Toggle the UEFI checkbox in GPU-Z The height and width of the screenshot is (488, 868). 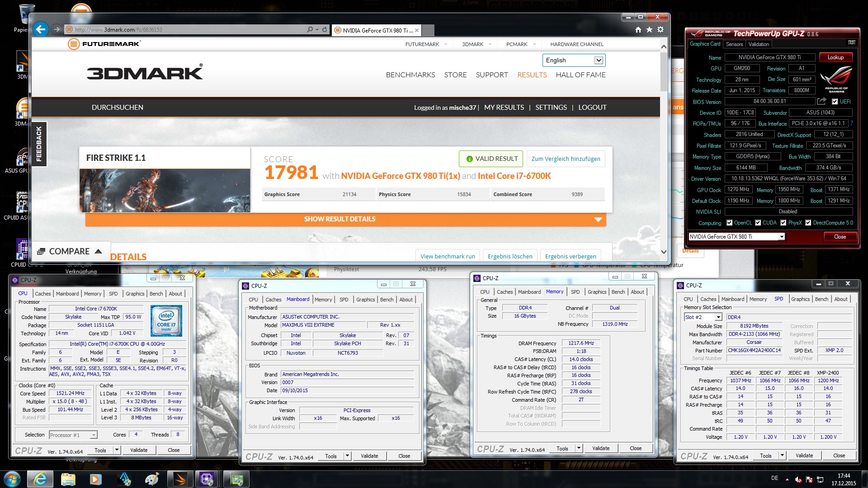835,102
